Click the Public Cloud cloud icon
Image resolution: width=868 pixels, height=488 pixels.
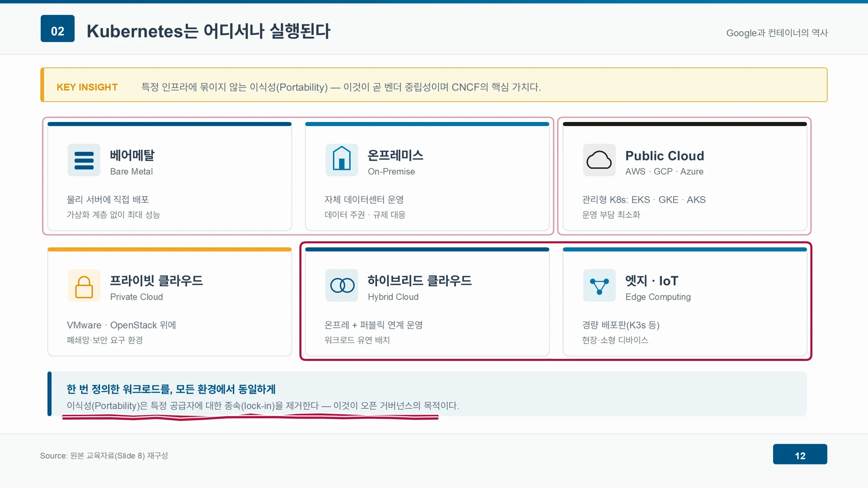pos(599,160)
